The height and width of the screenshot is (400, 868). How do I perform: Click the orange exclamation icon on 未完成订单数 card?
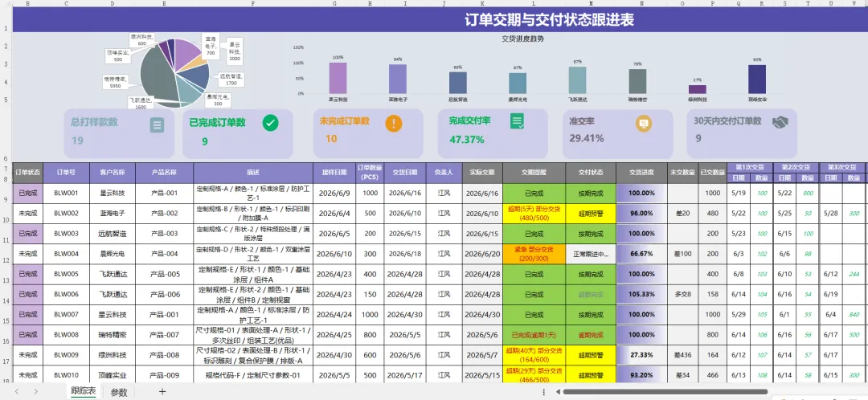(x=394, y=124)
